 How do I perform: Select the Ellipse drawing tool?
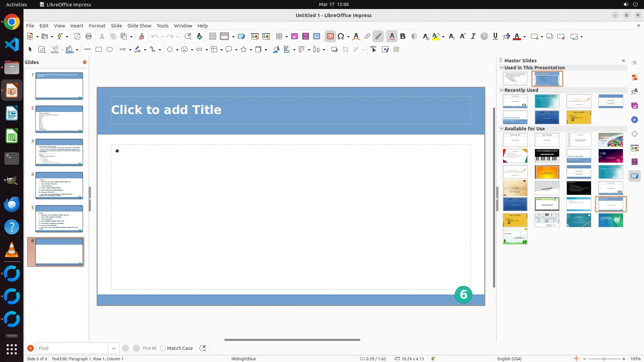(x=110, y=50)
